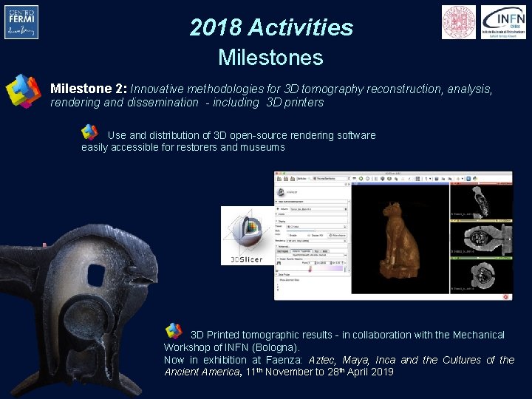Screen dimensions: 532x399
Task: Expand the Inputs section
Action: pyautogui.click(x=312, y=214)
